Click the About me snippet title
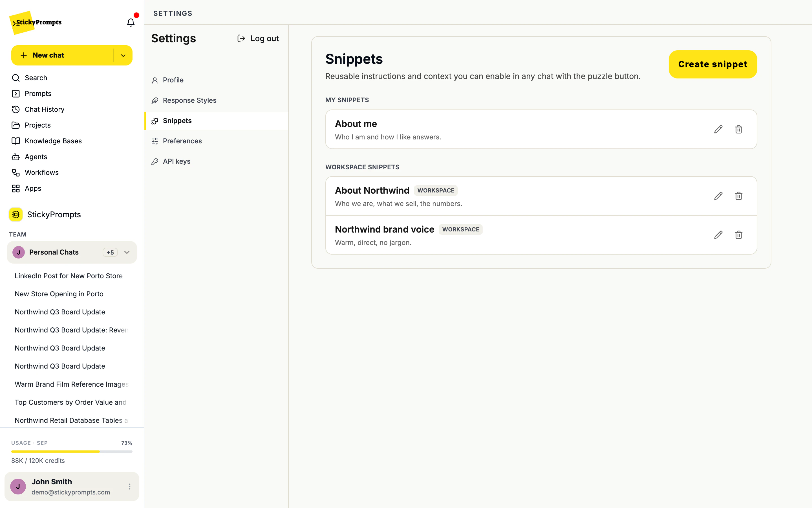 356,124
